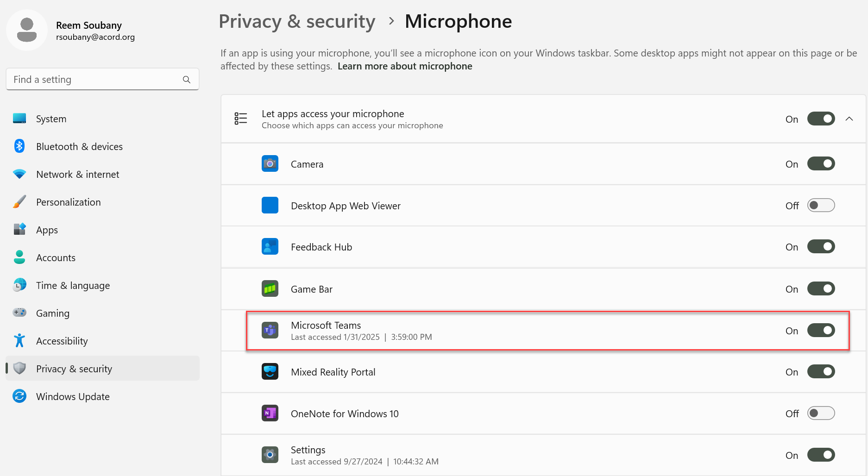This screenshot has width=868, height=476.
Task: Enable microphone for OneNote for Windows 10
Action: (x=821, y=413)
